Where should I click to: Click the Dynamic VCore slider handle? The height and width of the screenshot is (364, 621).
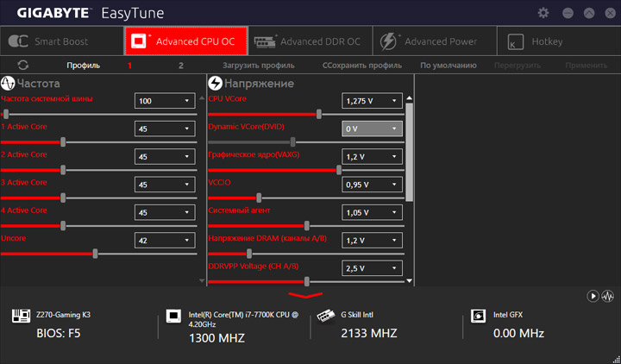pyautogui.click(x=292, y=142)
